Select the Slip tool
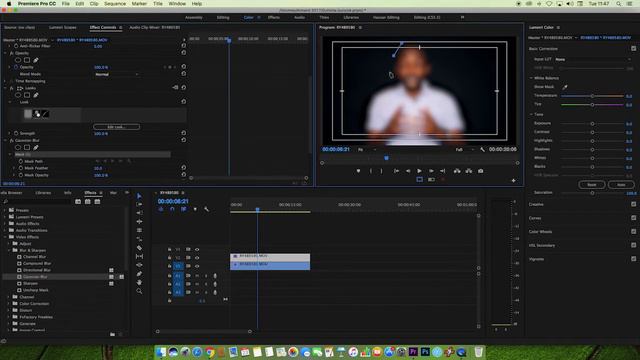This screenshot has height=360, width=640. coord(139,256)
